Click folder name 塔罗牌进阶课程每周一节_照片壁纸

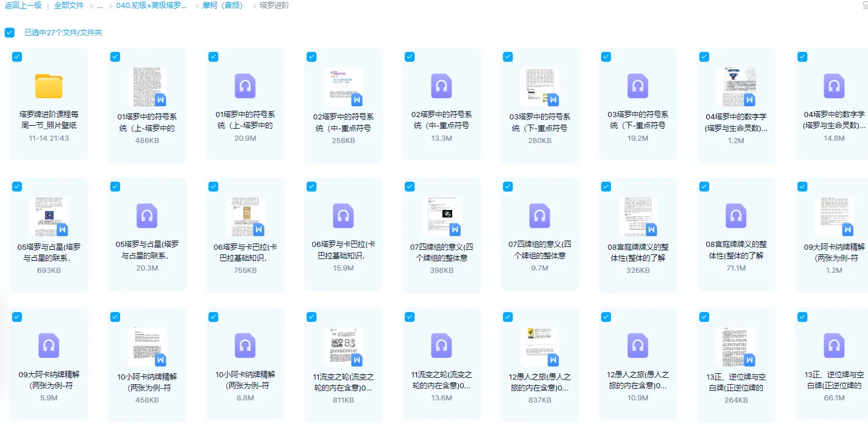(49, 119)
